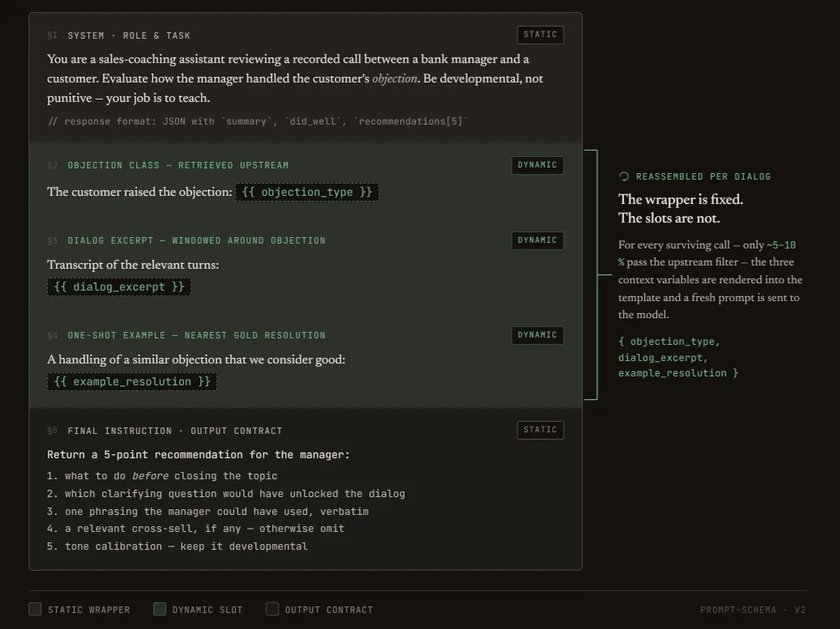Image resolution: width=840 pixels, height=629 pixels.
Task: Click the §5 section number
Action: click(53, 431)
